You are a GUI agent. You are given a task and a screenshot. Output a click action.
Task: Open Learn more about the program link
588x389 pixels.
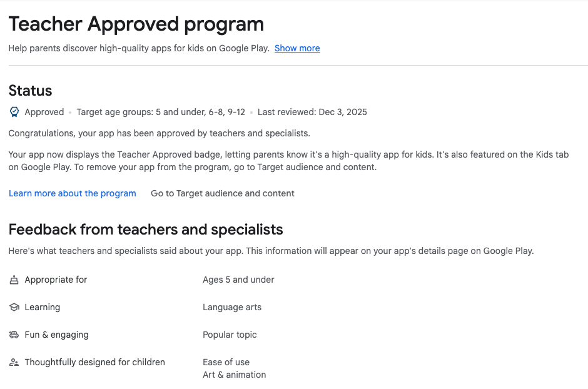coord(73,193)
